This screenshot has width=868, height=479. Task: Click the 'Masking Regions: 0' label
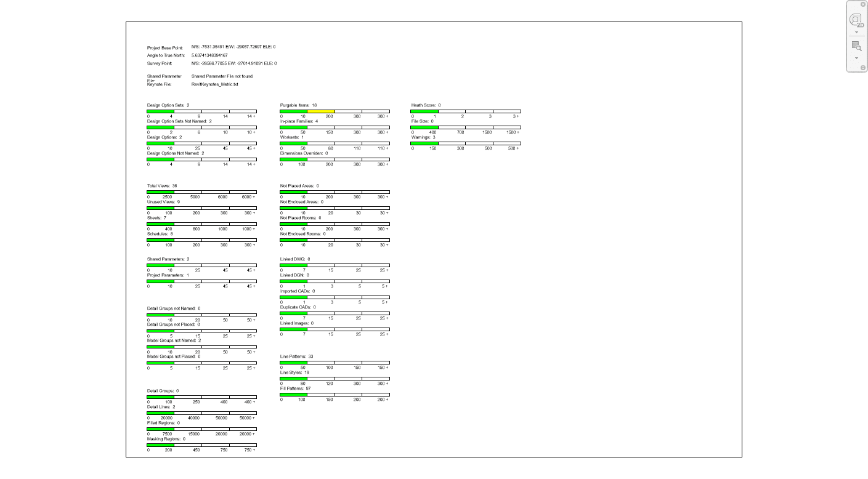click(166, 439)
